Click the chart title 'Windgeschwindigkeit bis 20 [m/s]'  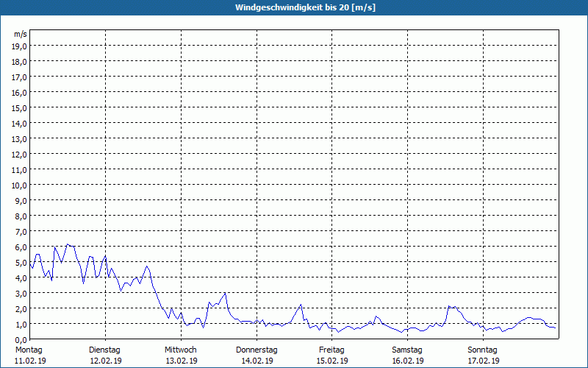(x=305, y=7)
